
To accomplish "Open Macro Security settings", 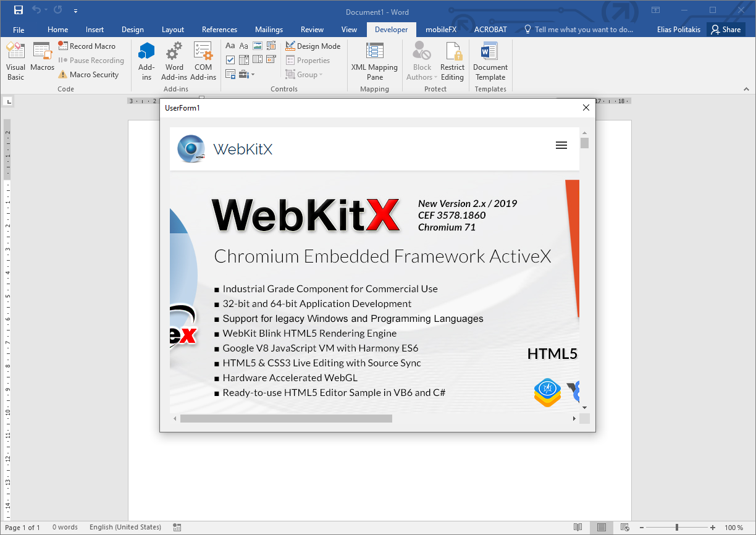I will click(x=88, y=74).
